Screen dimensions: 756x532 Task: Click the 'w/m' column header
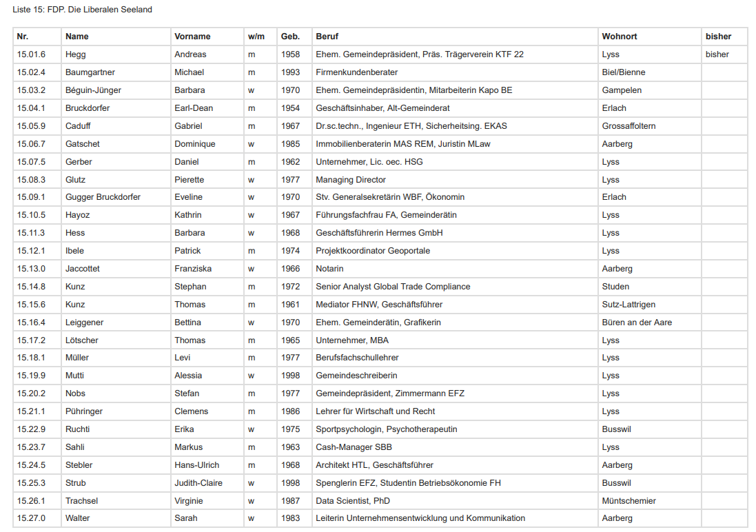tap(256, 37)
